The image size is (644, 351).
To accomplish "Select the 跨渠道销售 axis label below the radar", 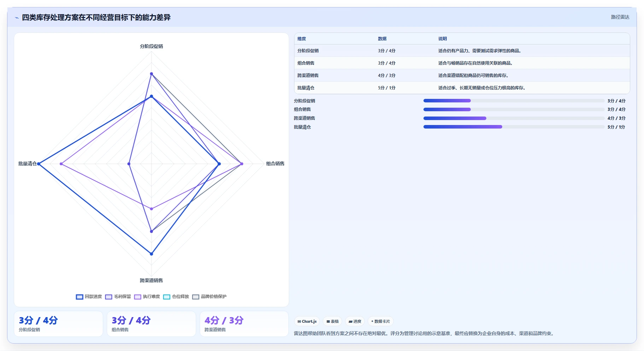I will 151,280.
